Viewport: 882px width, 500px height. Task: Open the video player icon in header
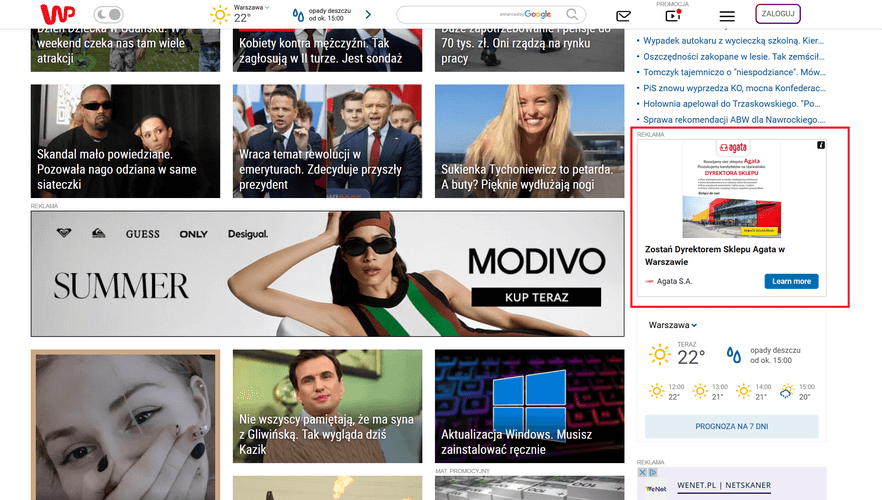pos(673,15)
